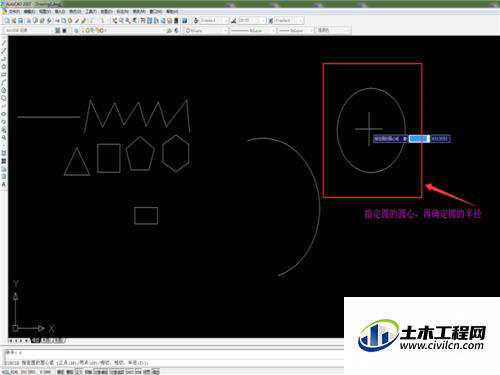The height and width of the screenshot is (375, 500).
Task: Toggle 对象捕捉 (Object Snap)
Action: 101,372
